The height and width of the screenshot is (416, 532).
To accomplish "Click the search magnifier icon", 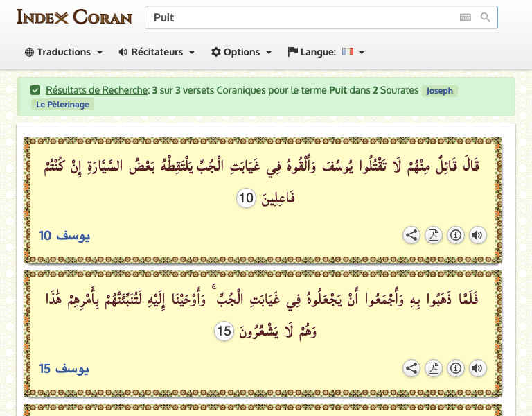I will (x=485, y=17).
